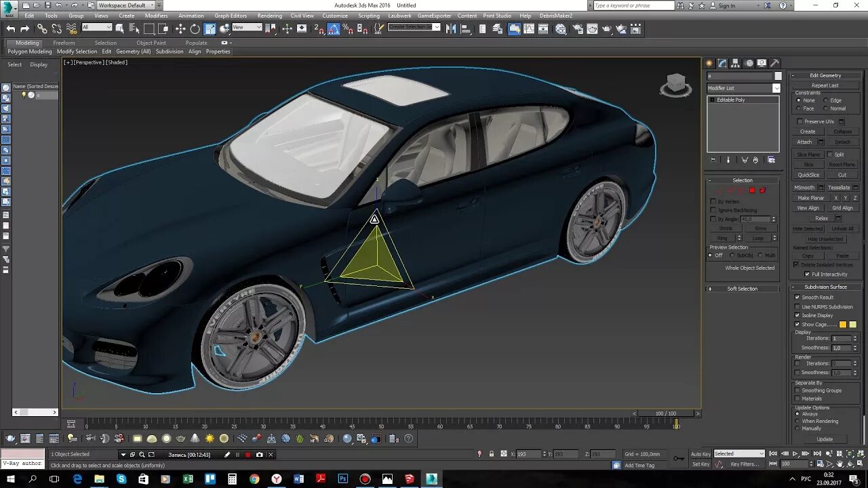The height and width of the screenshot is (488, 868).
Task: Click the Align tool icon
Action: [x=465, y=28]
